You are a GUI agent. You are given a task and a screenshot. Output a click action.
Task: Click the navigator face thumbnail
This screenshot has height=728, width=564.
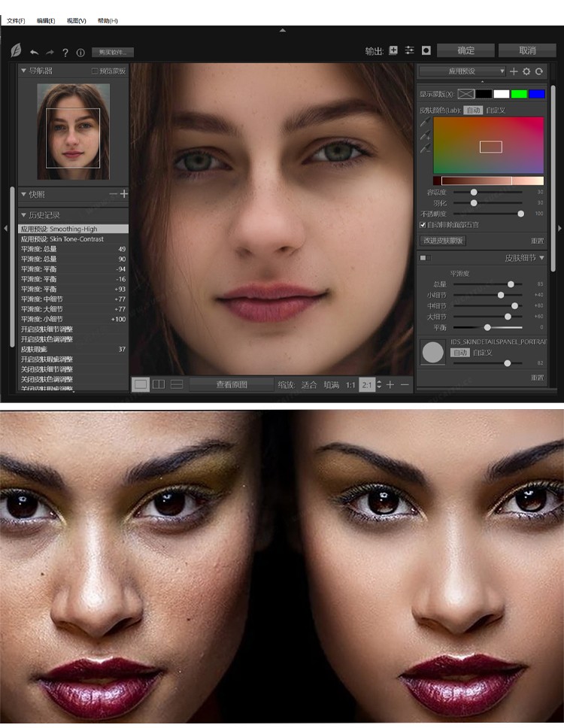pyautogui.click(x=74, y=132)
